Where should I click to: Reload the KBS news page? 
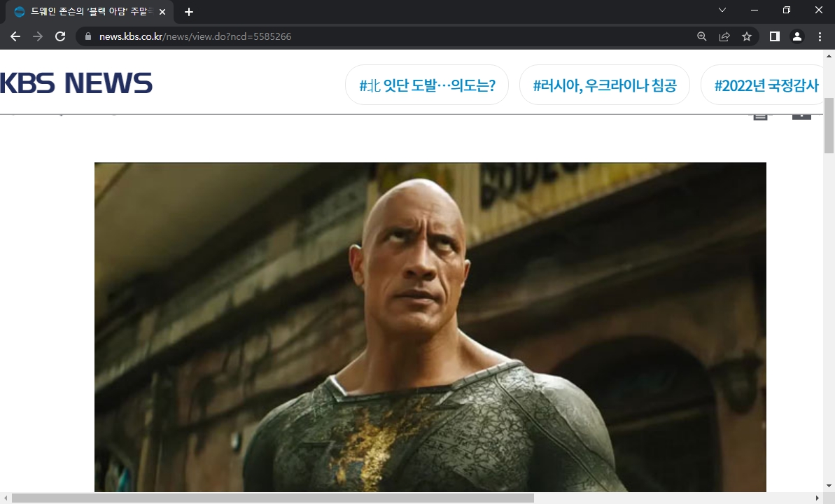(x=60, y=36)
